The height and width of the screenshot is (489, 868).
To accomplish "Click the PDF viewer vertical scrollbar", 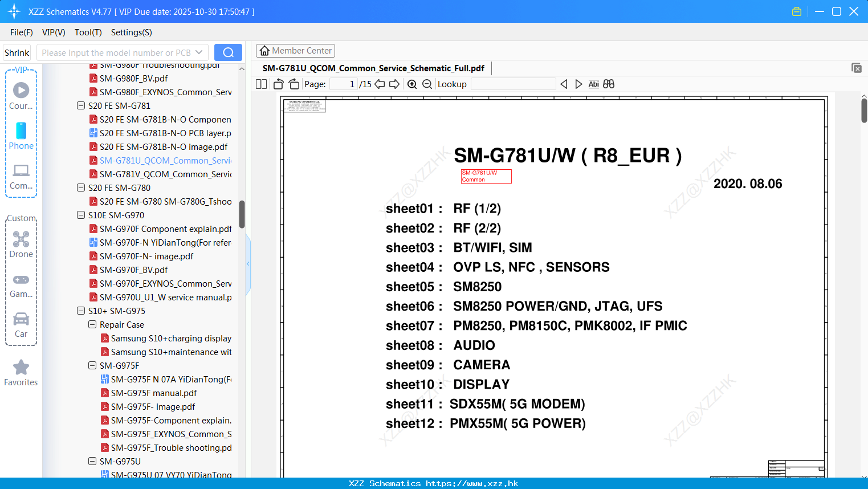I will click(x=864, y=111).
